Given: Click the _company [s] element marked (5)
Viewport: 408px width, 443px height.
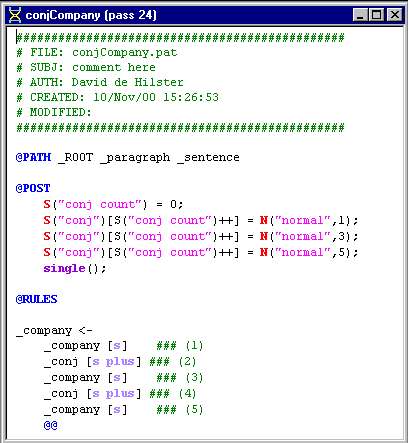Looking at the screenshot, I should coord(85,410).
